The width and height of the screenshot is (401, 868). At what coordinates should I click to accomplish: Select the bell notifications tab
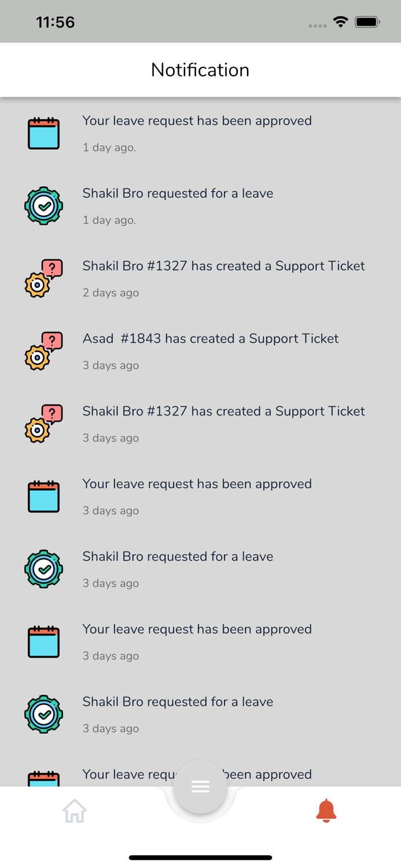pyautogui.click(x=326, y=811)
